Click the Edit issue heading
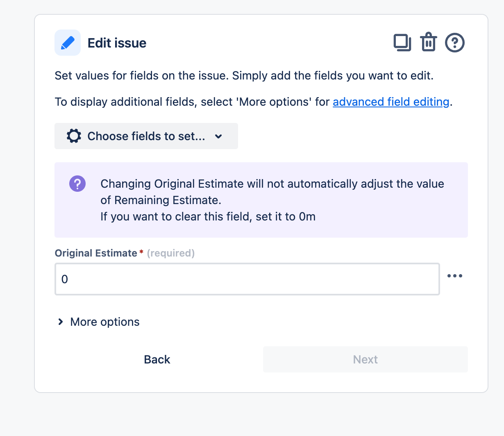Screen dimensions: 504x436 point(116,43)
